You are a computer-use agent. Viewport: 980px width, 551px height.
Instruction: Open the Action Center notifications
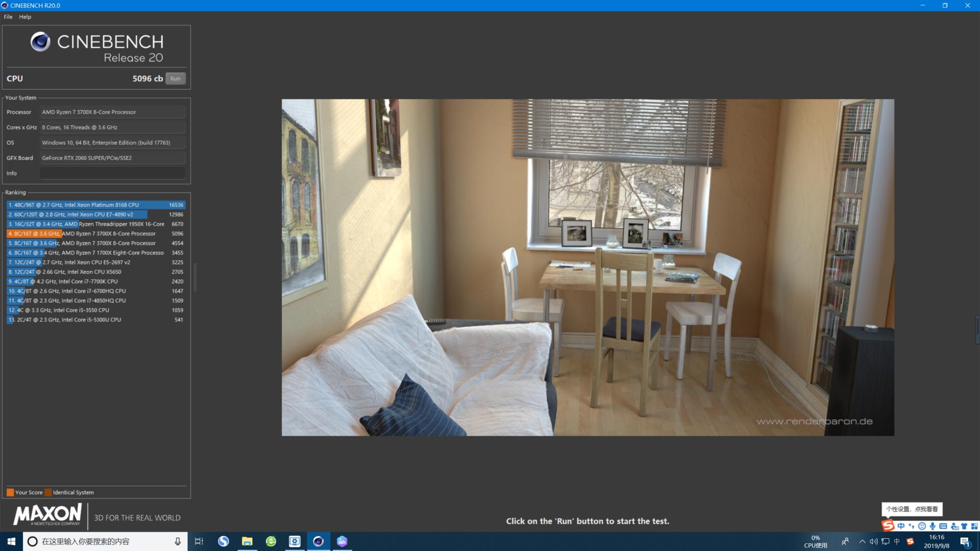(965, 541)
